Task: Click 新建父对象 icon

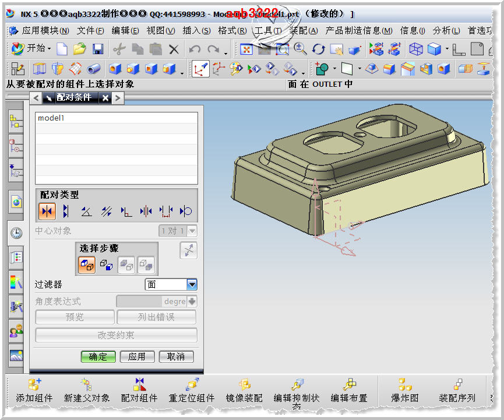Action: tap(86, 390)
